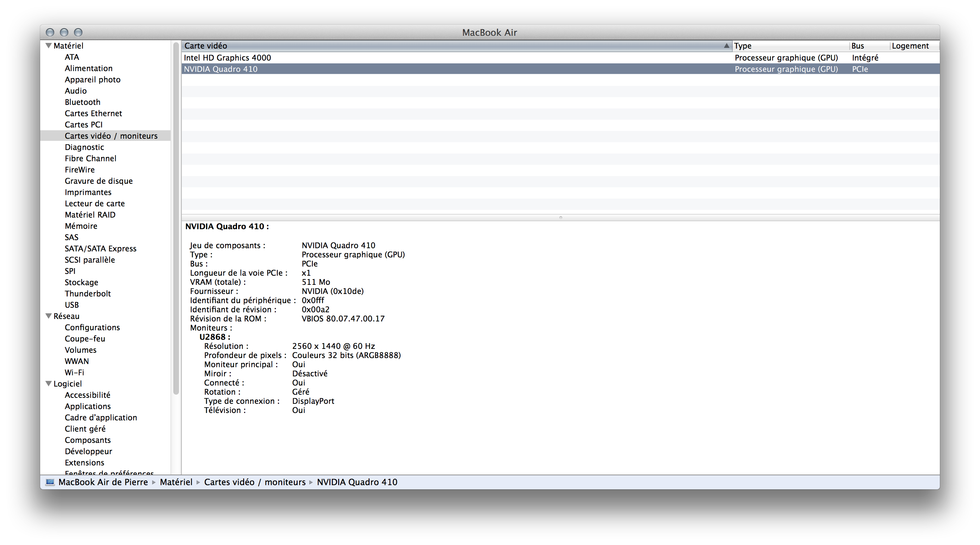Select Cartes vidéo / moniteurs item

pyautogui.click(x=111, y=136)
